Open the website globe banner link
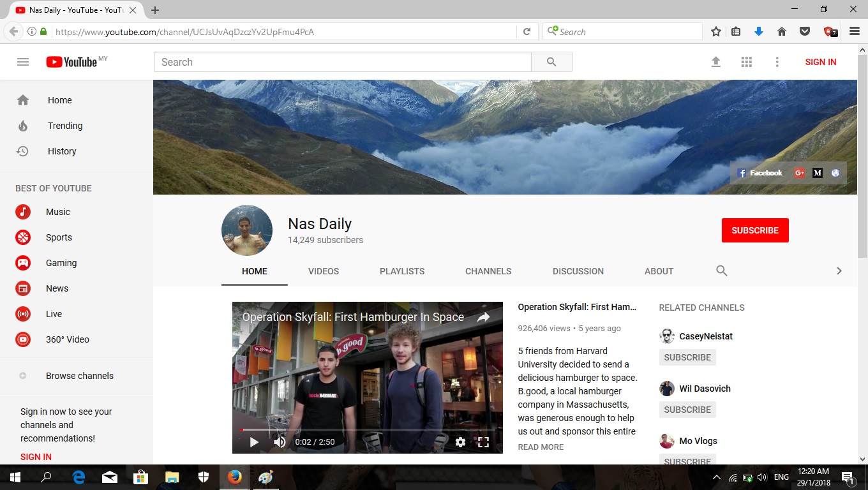868x490 pixels. click(835, 173)
